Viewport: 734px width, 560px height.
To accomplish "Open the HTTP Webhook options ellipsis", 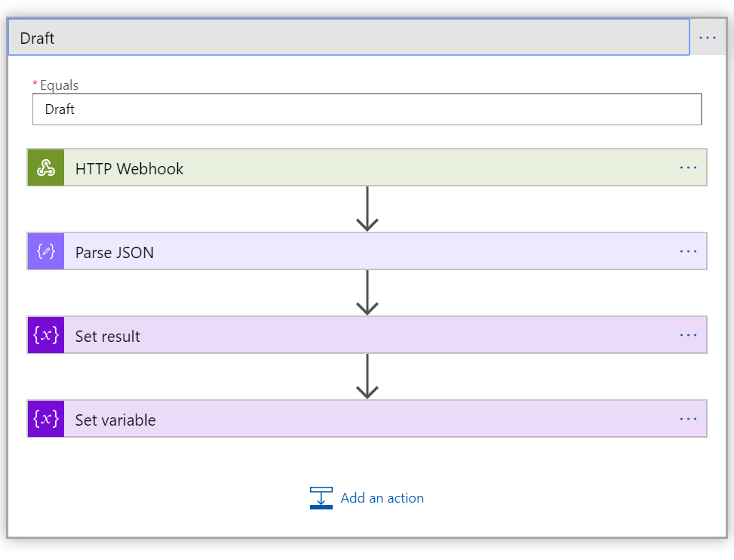I will tap(688, 168).
